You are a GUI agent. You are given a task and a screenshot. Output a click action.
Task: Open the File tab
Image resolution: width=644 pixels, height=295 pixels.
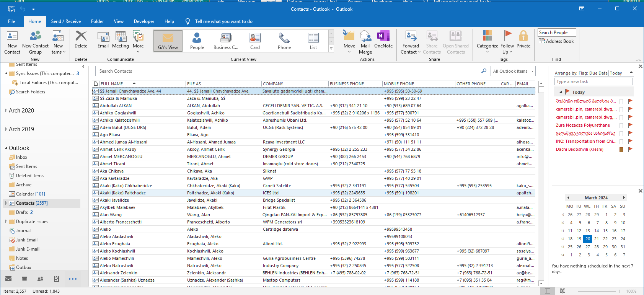point(11,21)
